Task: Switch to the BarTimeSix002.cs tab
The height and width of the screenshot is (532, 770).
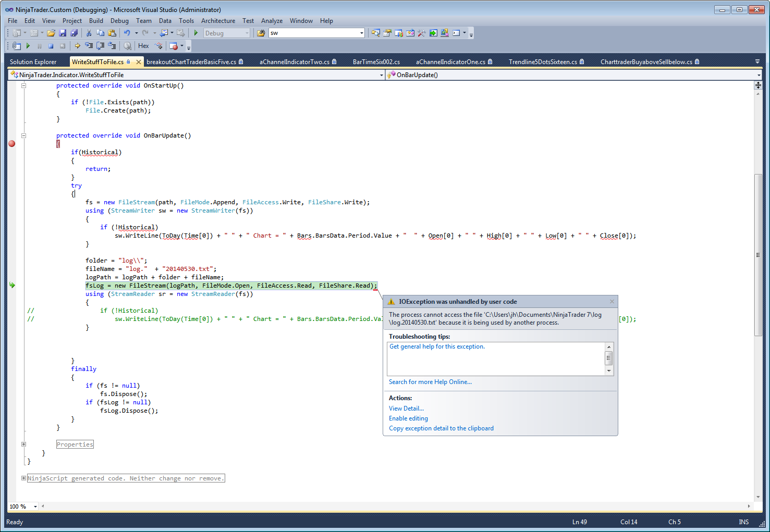Action: (x=376, y=62)
